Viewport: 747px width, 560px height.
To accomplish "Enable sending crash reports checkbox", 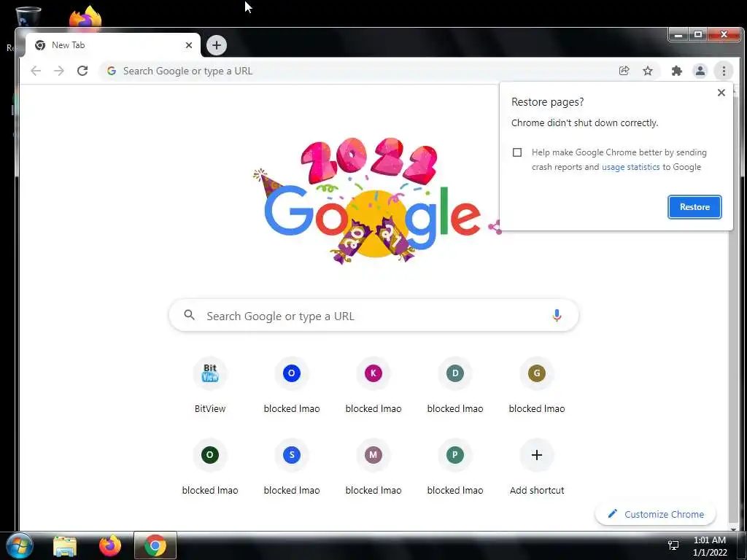I will (517, 152).
